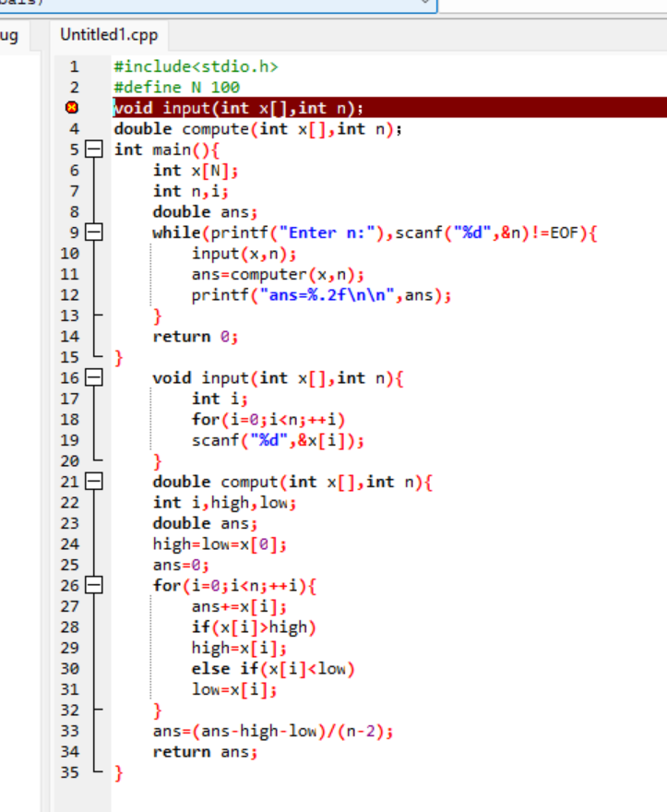
Task: Open the Untitled1.cpp editor tab
Action: [x=109, y=35]
